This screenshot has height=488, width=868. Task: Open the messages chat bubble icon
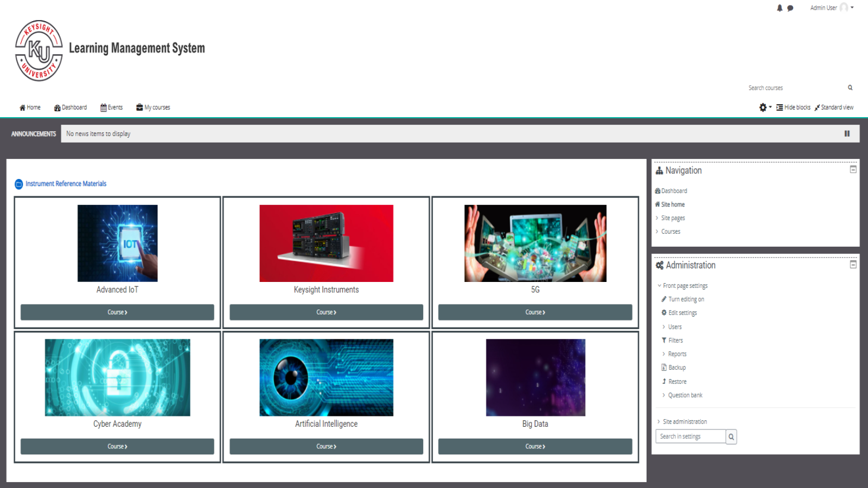(x=790, y=8)
